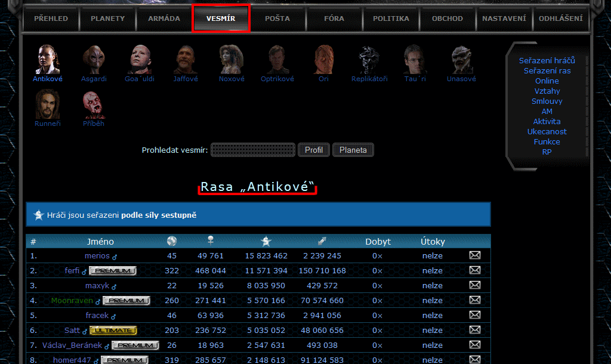Switch to the Armáda tab
This screenshot has width=611, height=364.
point(164,18)
